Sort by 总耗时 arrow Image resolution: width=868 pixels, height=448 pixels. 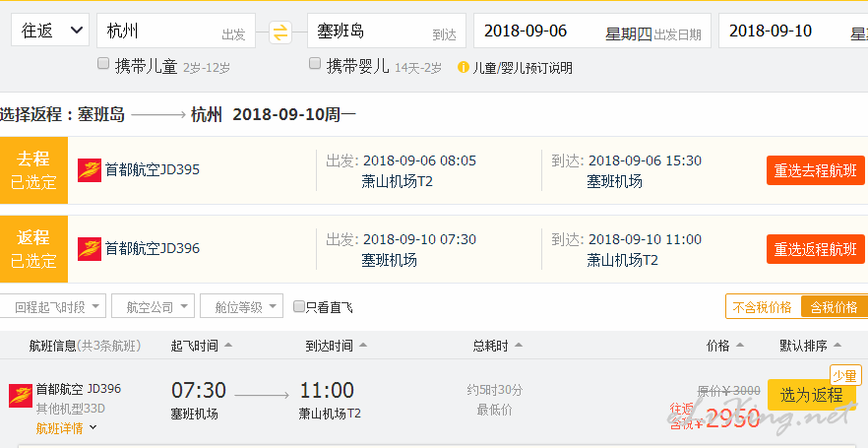click(x=518, y=346)
